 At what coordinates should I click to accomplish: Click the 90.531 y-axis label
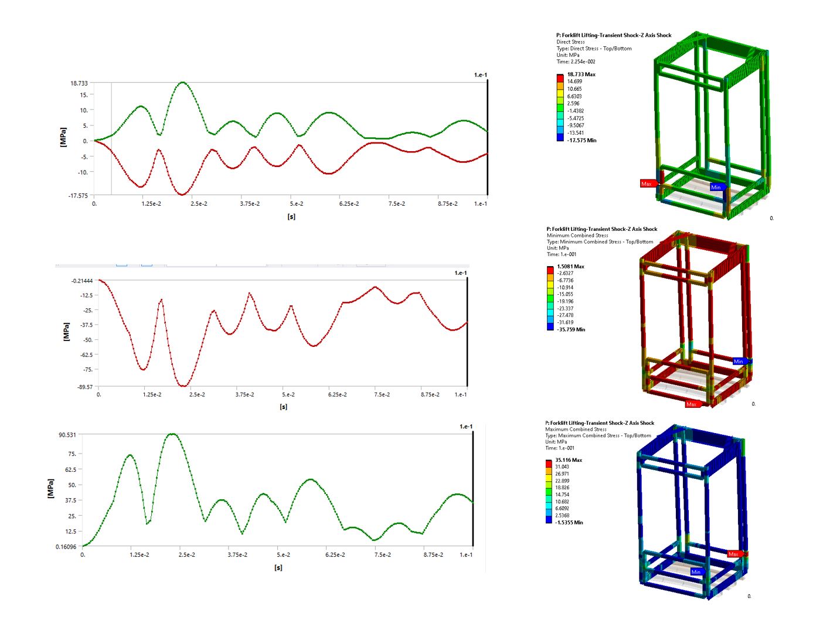tap(67, 435)
